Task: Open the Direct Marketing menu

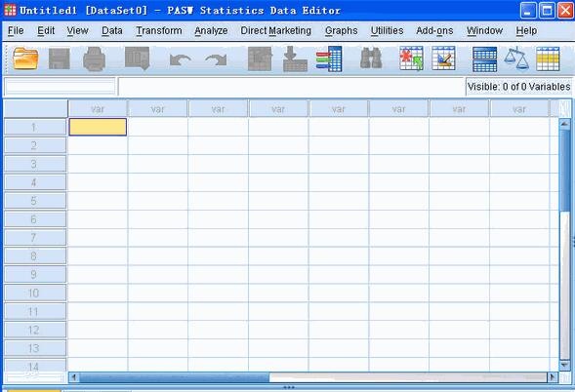Action: tap(275, 31)
